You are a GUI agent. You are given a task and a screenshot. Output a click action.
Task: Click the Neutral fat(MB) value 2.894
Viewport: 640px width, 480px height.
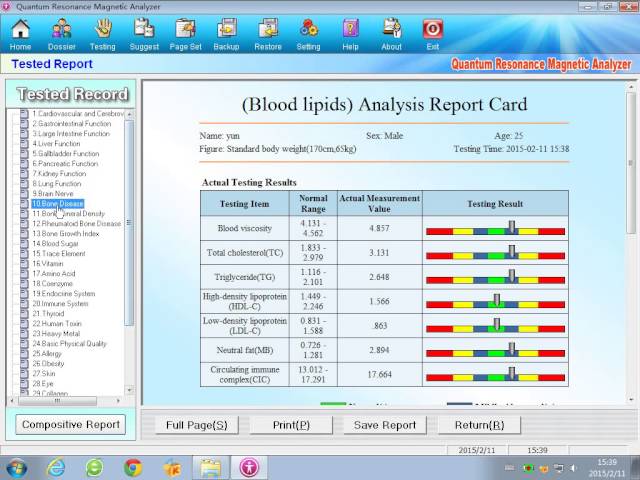tap(379, 350)
